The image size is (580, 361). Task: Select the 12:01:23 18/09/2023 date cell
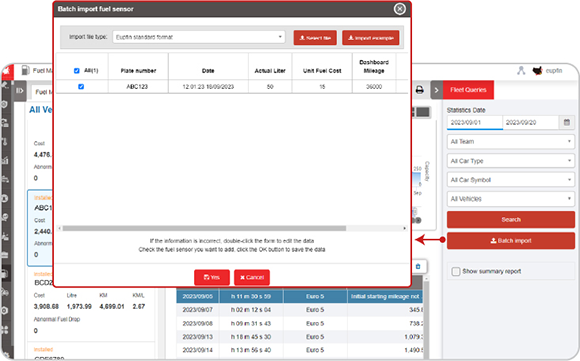coord(208,87)
